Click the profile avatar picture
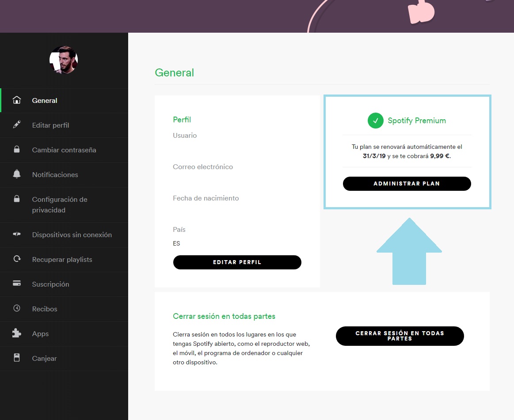The image size is (514, 420). 64,60
